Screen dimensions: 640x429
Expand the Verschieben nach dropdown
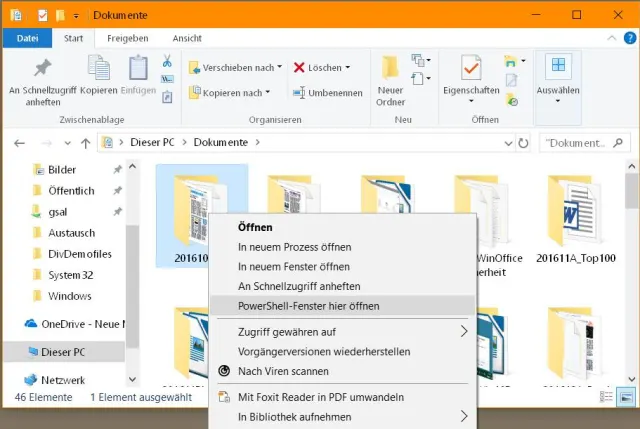tap(280, 67)
